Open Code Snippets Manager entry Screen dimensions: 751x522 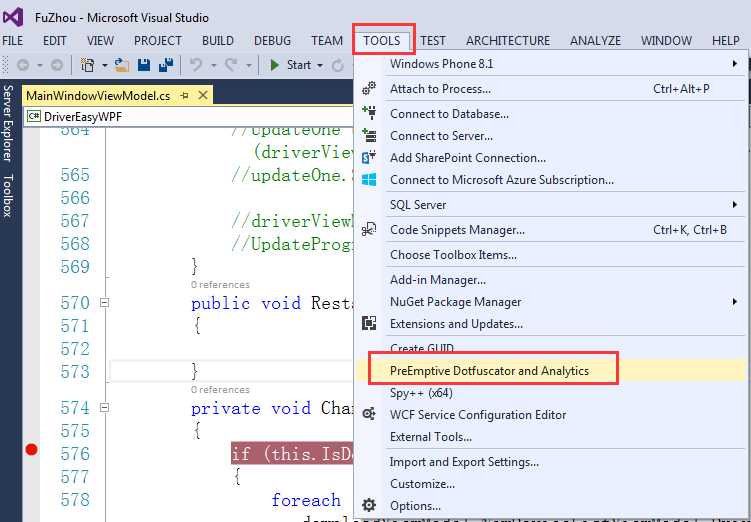point(551,230)
